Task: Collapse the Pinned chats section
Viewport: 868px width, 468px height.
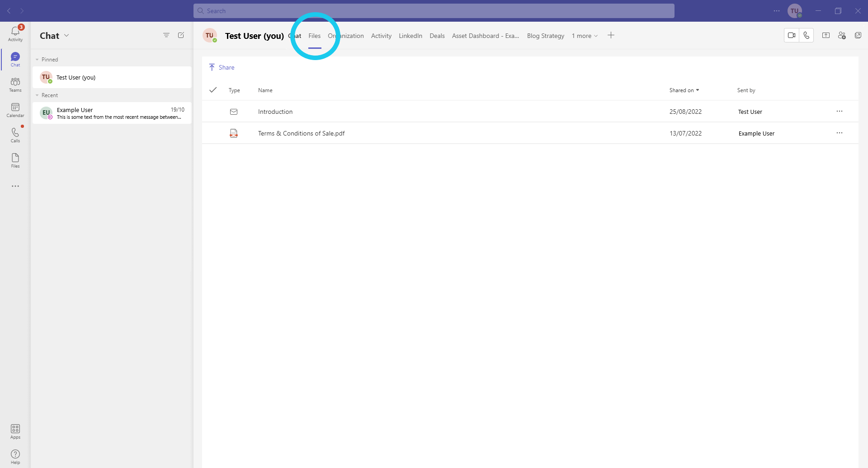Action: coord(37,60)
